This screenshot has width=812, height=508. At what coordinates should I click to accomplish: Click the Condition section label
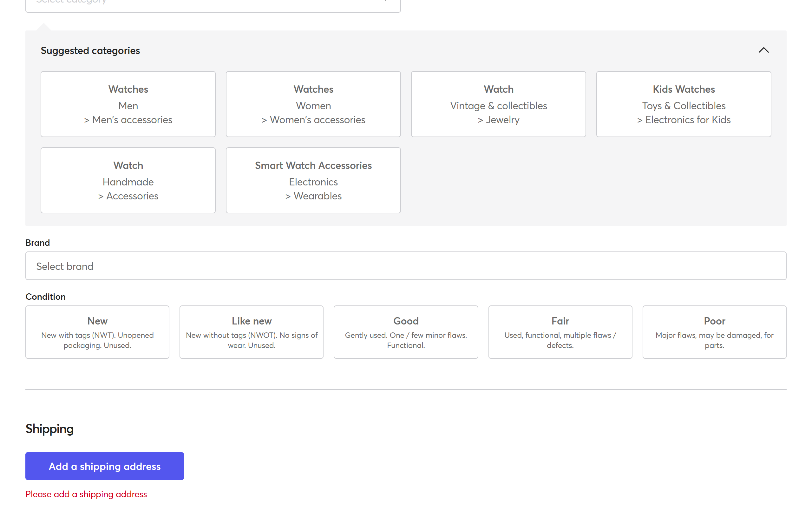tap(46, 297)
